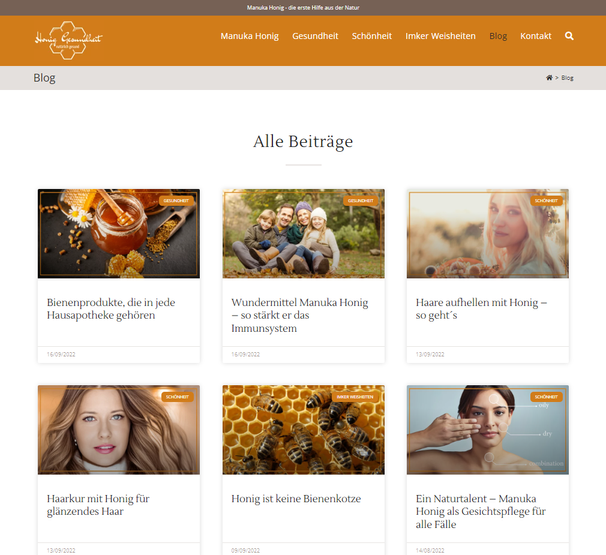The image size is (606, 555).
Task: Open the bees on honeycomb thumbnail
Action: 303,429
